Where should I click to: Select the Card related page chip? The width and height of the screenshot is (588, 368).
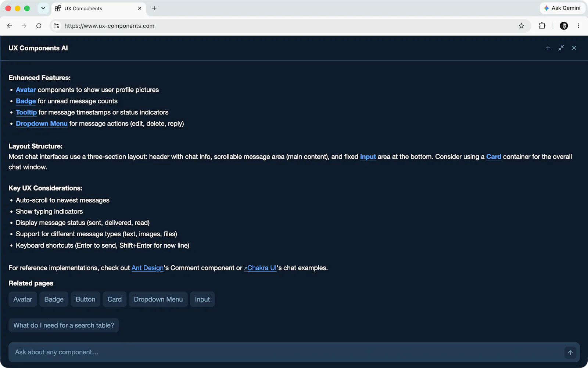115,300
